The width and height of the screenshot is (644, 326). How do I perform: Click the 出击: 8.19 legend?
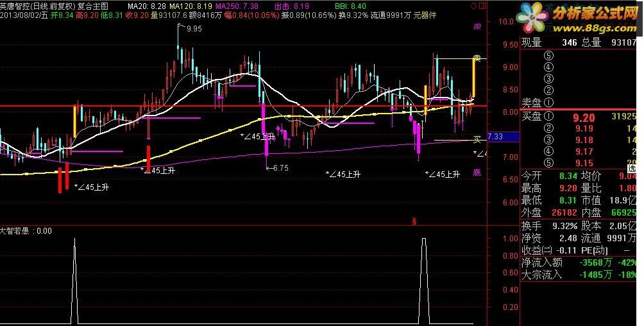coord(291,6)
